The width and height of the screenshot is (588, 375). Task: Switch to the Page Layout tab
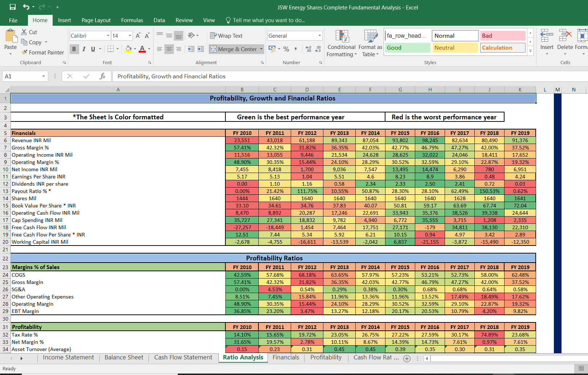click(x=96, y=20)
